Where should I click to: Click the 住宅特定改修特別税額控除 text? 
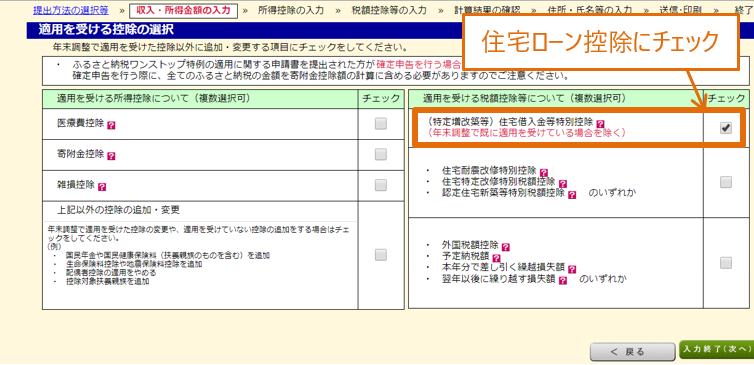tap(499, 182)
